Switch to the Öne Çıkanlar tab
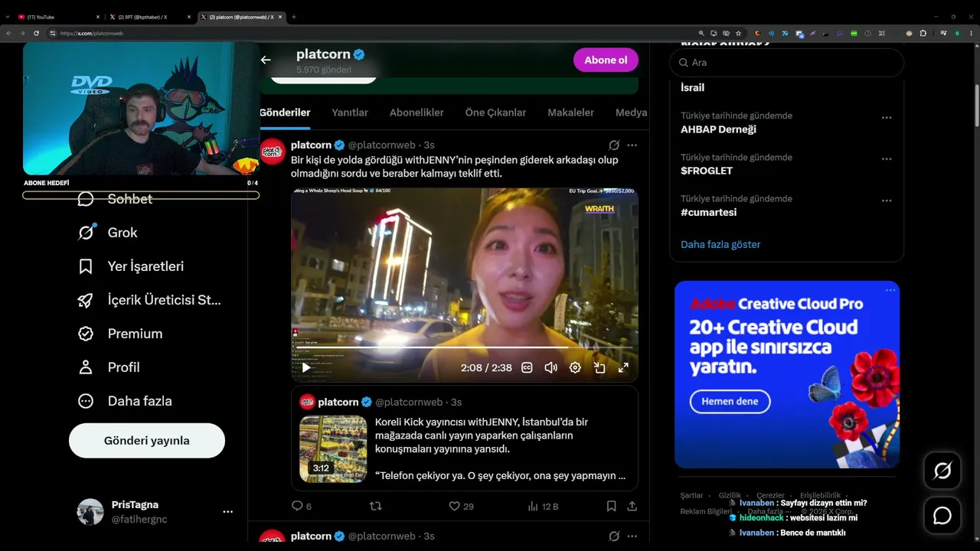The image size is (980, 551). [495, 112]
